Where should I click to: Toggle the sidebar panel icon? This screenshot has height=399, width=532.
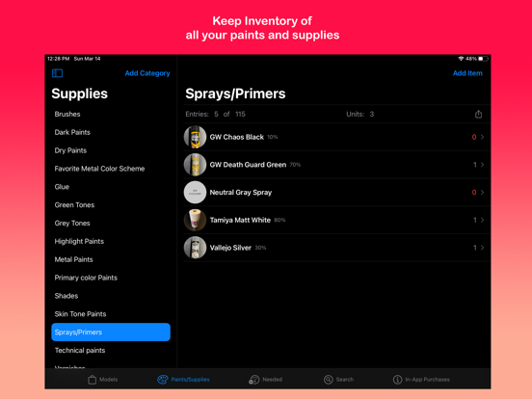coord(57,73)
